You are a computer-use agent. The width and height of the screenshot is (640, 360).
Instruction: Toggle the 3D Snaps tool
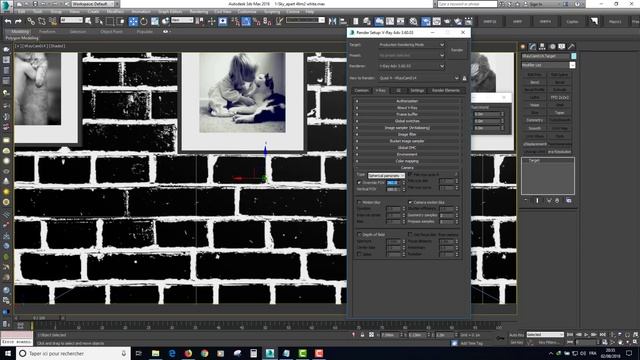click(x=235, y=21)
